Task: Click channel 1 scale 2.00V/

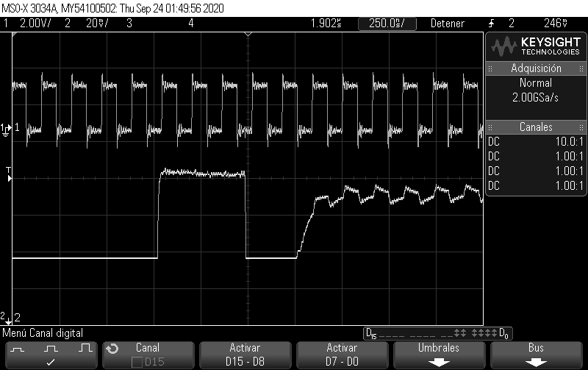Action: click(x=35, y=24)
